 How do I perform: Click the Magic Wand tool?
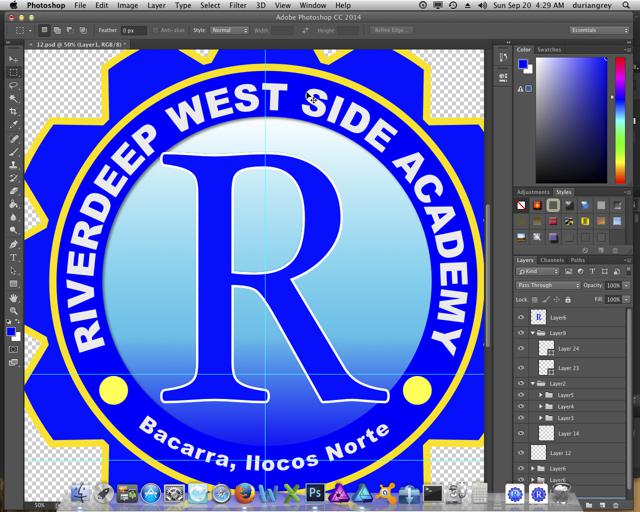pyautogui.click(x=14, y=99)
